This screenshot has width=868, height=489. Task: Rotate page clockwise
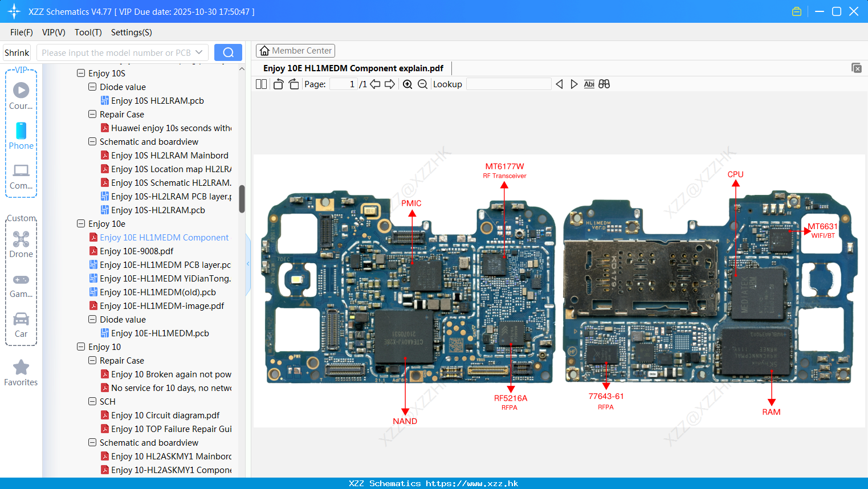coord(294,84)
